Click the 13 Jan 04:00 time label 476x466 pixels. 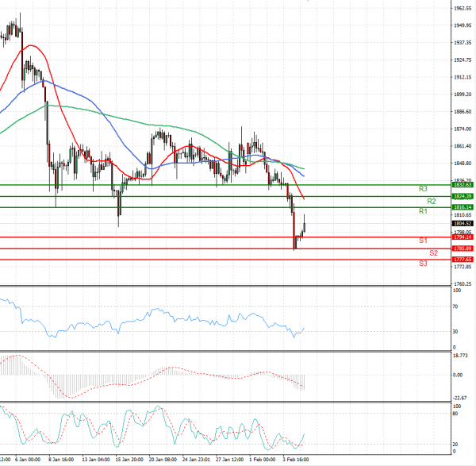96,460
